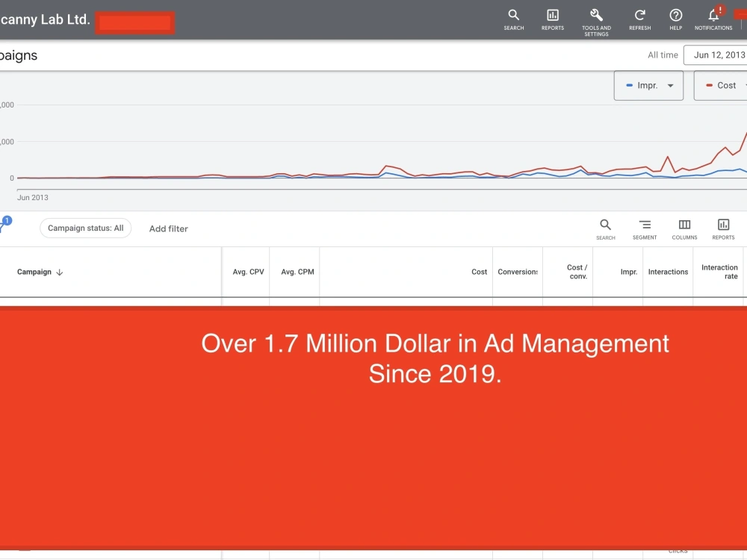
Task: Sort by Cost column header
Action: (x=480, y=272)
